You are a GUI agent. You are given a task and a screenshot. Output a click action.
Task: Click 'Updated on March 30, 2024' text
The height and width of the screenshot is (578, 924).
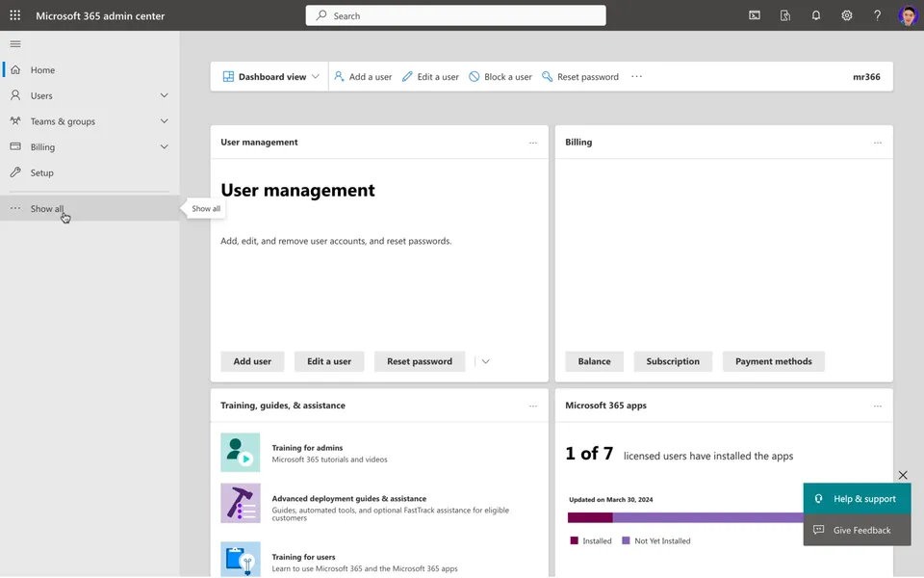tap(610, 500)
